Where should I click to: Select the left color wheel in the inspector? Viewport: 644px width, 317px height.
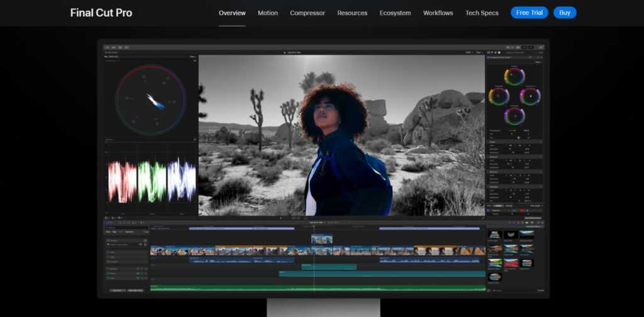[499, 96]
